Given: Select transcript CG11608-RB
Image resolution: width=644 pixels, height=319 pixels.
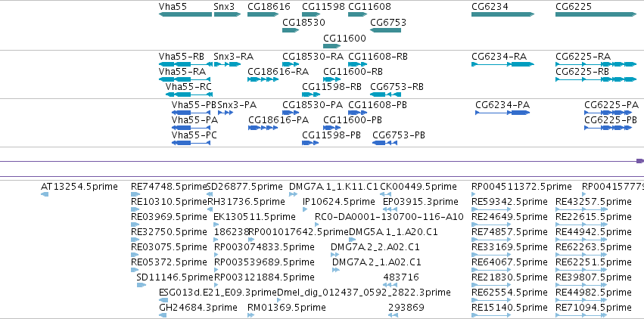Looking at the screenshot, I should [x=358, y=64].
